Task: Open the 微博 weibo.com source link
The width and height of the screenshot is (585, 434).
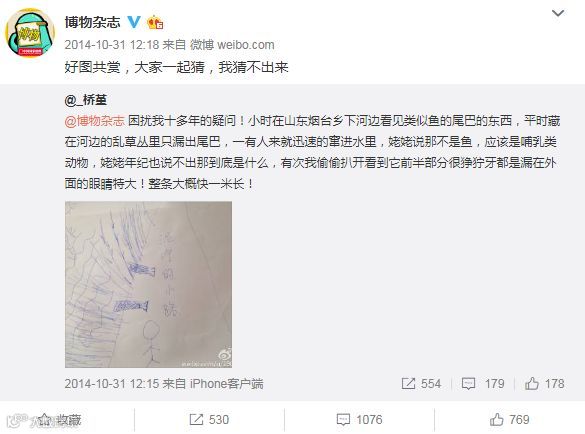Action: pyautogui.click(x=232, y=45)
